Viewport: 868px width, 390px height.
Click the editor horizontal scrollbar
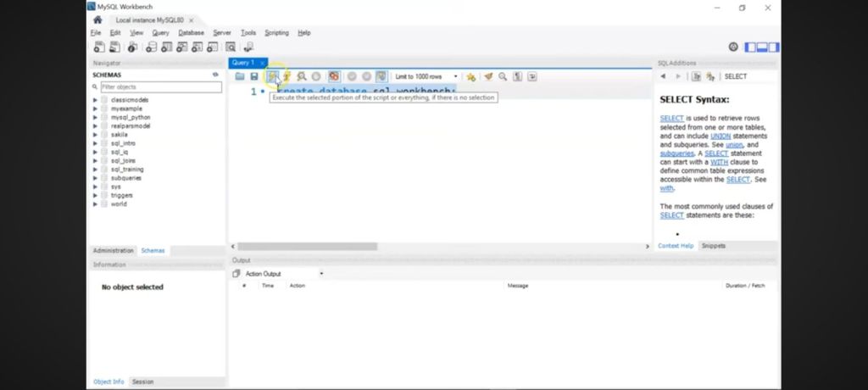(305, 246)
